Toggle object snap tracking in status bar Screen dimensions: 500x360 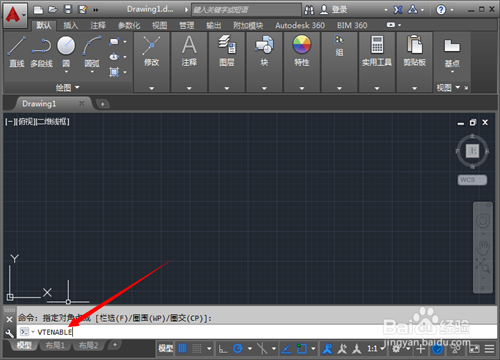point(286,349)
